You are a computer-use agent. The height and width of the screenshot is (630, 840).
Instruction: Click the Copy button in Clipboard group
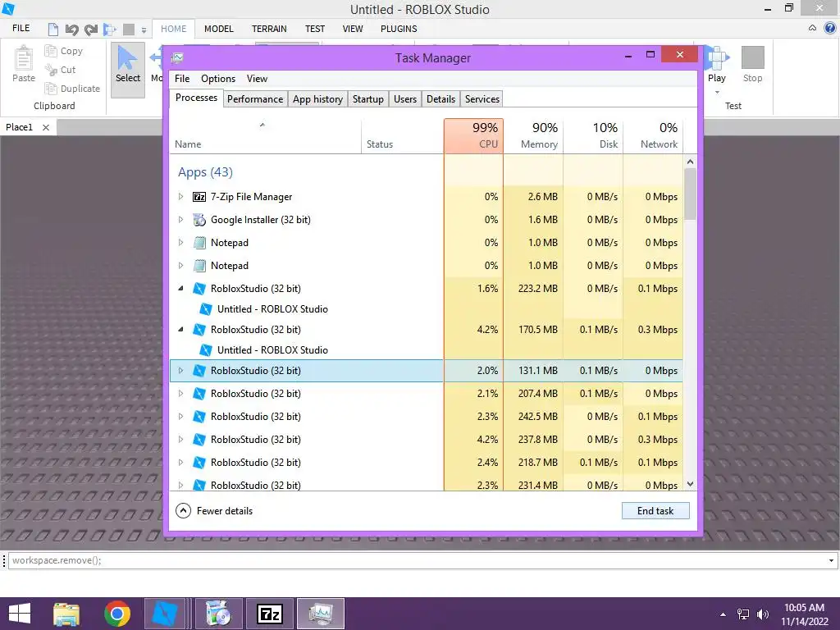64,51
